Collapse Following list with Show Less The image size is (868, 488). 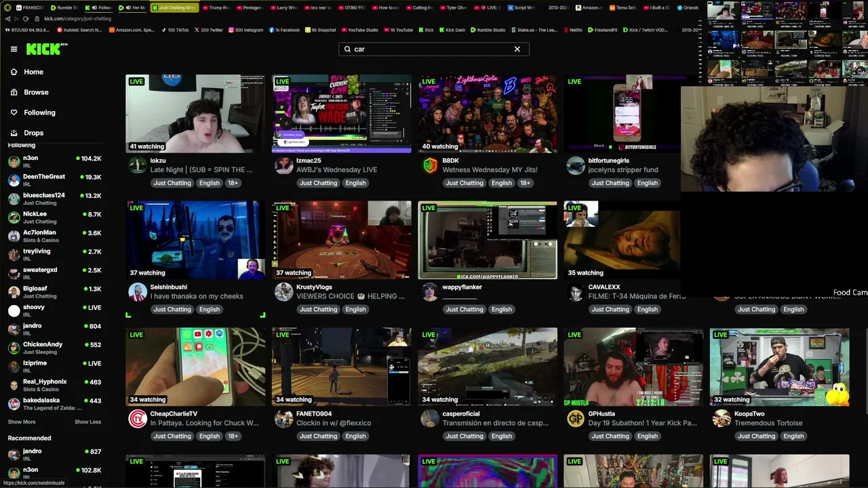(87, 422)
